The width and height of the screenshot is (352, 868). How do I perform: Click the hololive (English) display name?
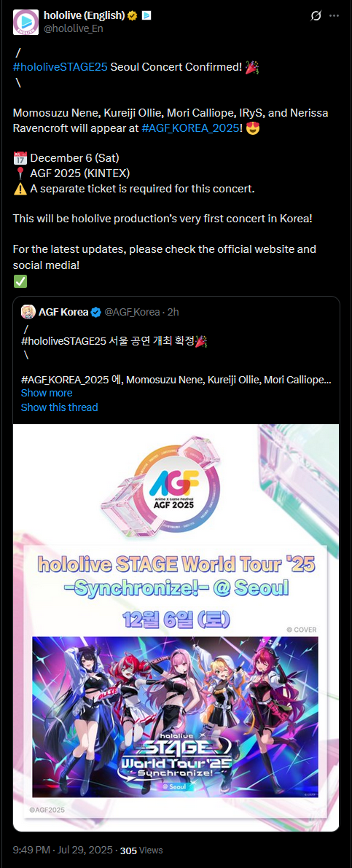click(84, 16)
